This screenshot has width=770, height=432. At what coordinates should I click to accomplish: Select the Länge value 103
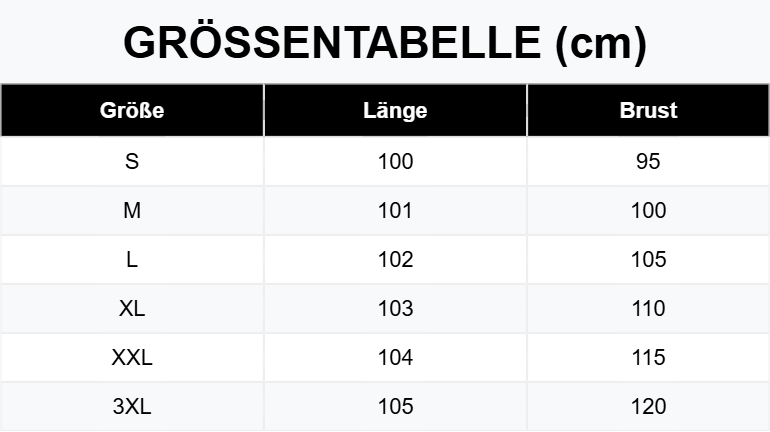[395, 309]
